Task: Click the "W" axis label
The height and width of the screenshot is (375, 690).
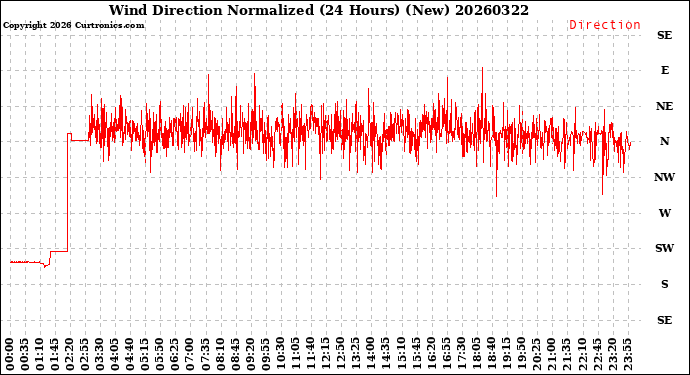Action: click(664, 213)
